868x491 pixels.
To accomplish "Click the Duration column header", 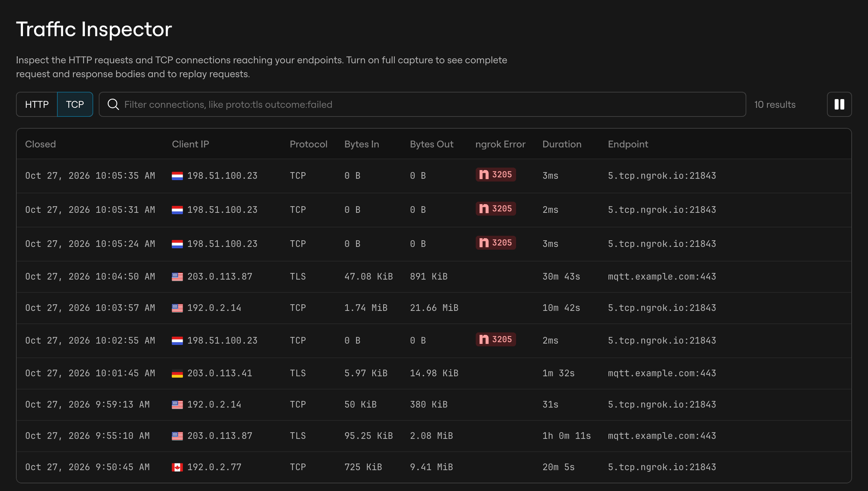I will tap(562, 144).
